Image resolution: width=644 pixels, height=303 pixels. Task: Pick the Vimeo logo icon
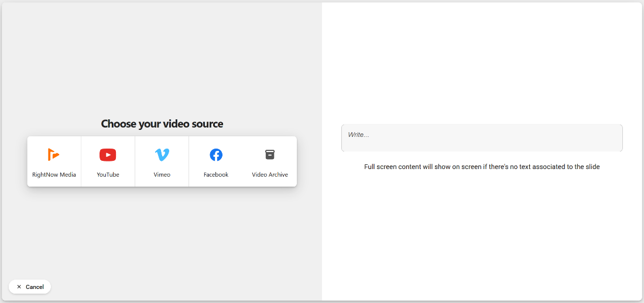click(162, 155)
